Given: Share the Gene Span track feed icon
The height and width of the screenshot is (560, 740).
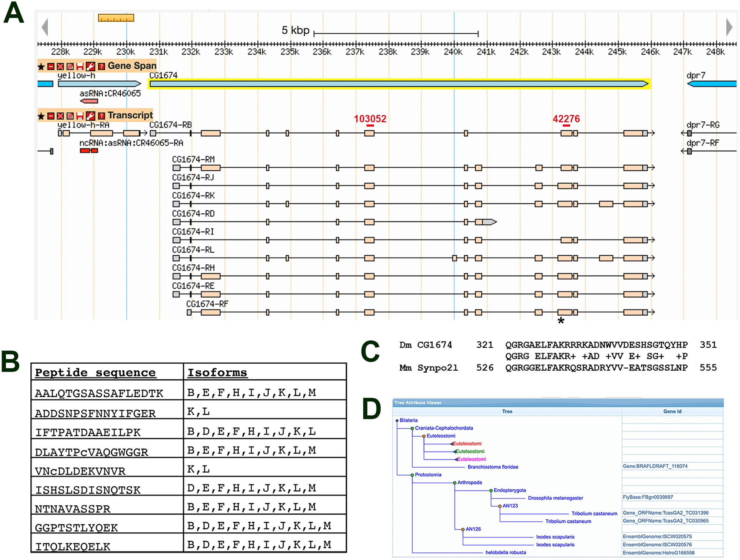Looking at the screenshot, I should click(70, 66).
